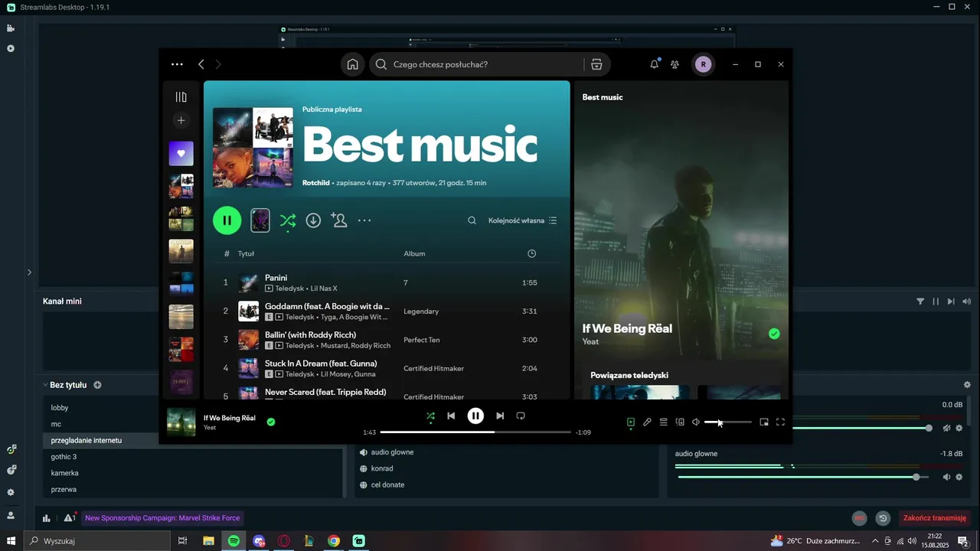Open Liked Songs heart tile in sidebar
980x551 pixels.
[181, 153]
